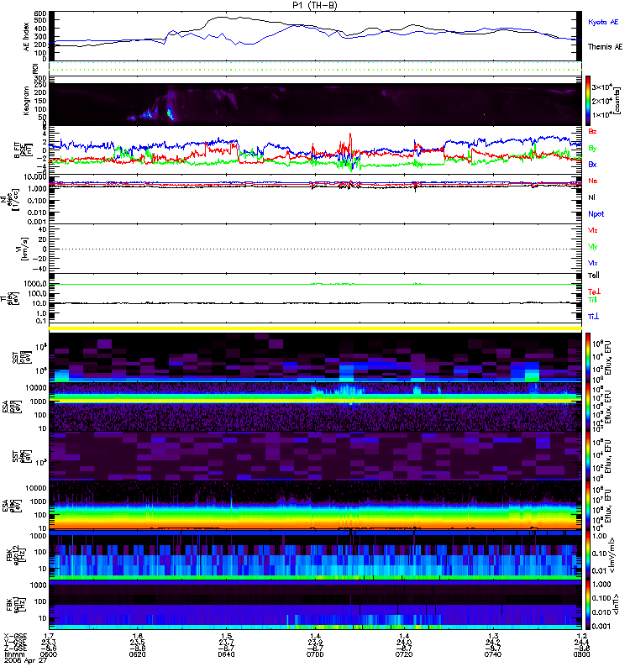Click the bright aurora feature in the Keogram panel

point(170,114)
